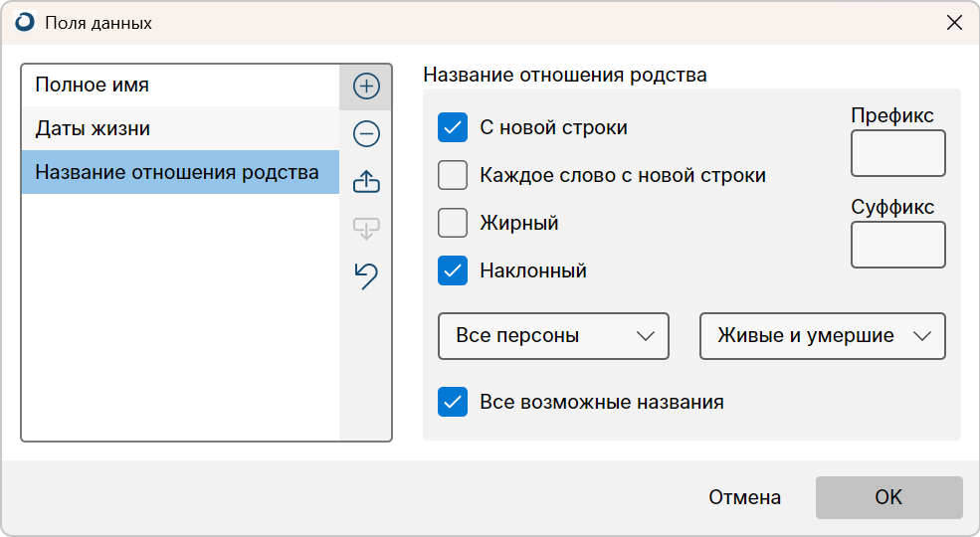Select 'Название отношения родства' list item

point(181,172)
